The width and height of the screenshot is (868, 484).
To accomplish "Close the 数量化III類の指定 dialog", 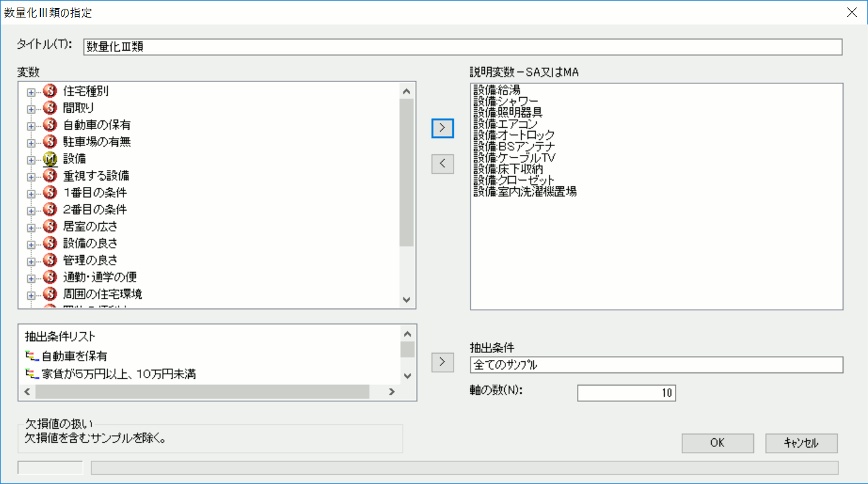I will pos(851,12).
